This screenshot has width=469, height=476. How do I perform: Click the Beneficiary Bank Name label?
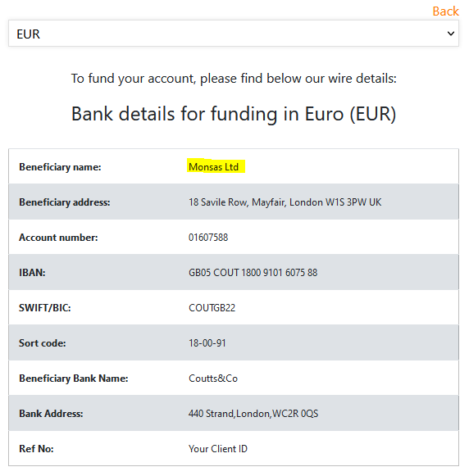tap(74, 379)
